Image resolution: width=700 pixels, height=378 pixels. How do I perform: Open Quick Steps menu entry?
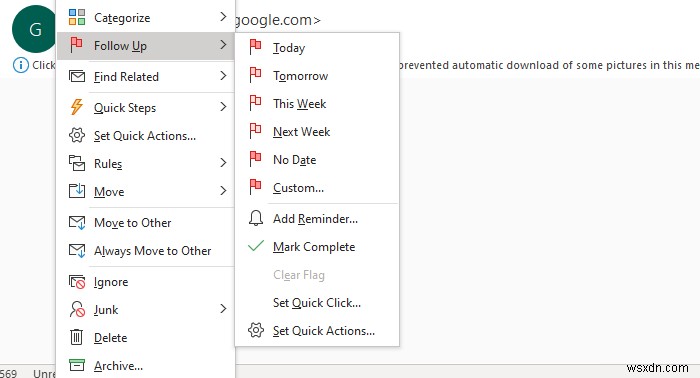tap(146, 107)
